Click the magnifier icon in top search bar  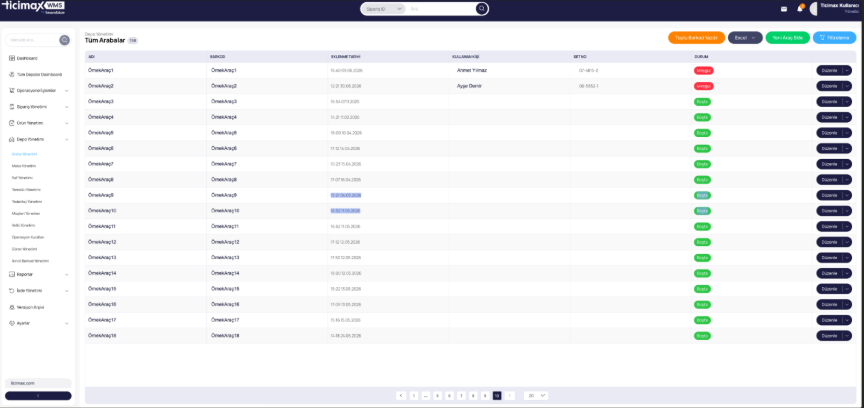pyautogui.click(x=482, y=9)
